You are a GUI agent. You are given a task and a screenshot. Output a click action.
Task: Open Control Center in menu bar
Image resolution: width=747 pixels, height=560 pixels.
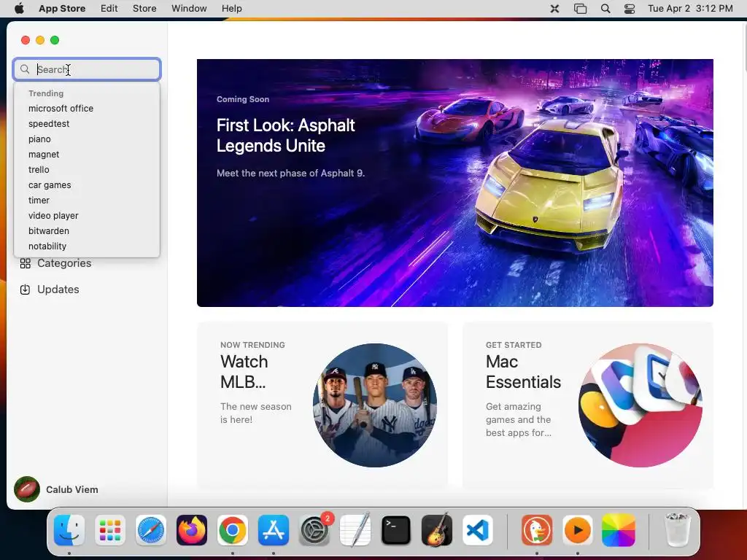(630, 9)
